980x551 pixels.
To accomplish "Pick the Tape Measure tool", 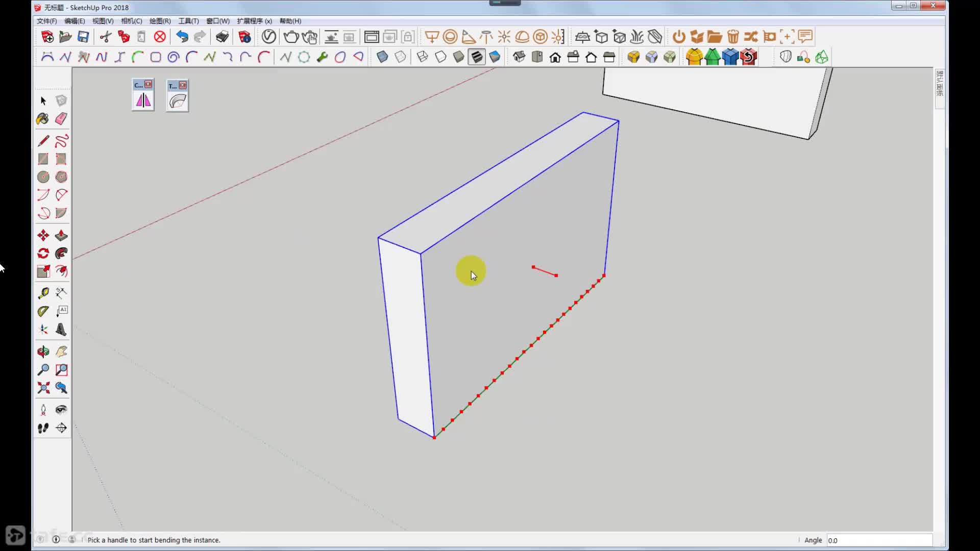I will coord(43,293).
